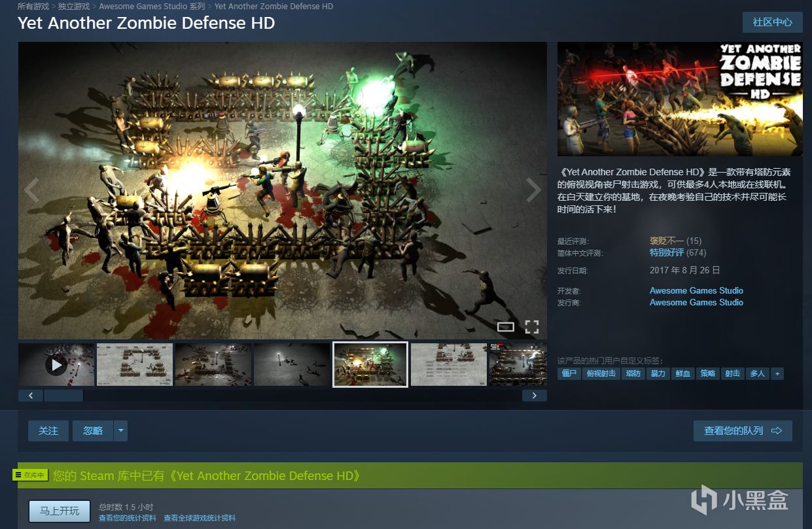Click the thumbnail strip scrollbar handle
Image resolution: width=812 pixels, height=529 pixels.
(63, 396)
